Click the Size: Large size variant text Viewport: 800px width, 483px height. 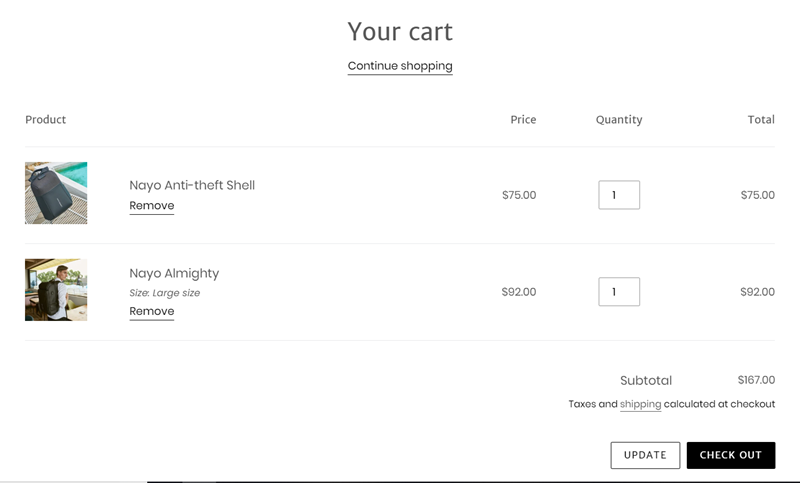(164, 293)
